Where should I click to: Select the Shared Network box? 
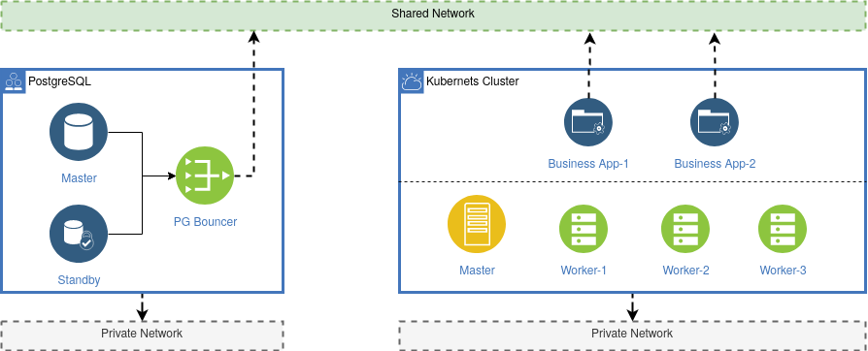coord(433,15)
